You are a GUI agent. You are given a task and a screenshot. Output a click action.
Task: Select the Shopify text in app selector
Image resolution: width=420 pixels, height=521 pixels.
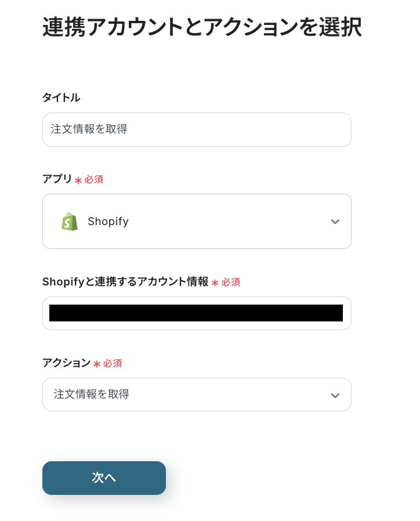coord(108,222)
